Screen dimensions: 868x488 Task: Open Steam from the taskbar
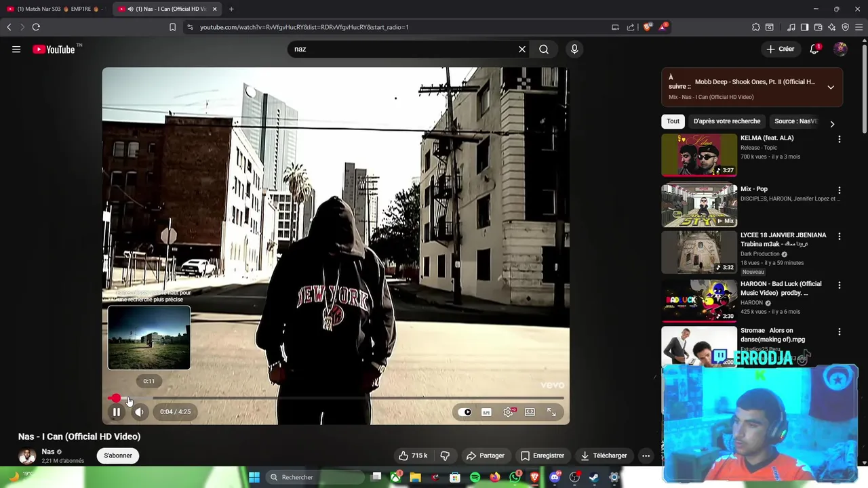point(594,477)
